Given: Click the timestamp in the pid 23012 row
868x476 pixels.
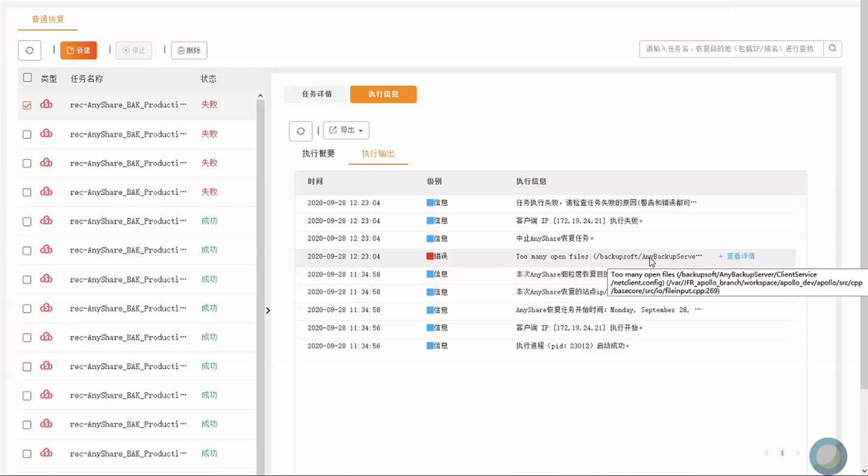Looking at the screenshot, I should 344,345.
